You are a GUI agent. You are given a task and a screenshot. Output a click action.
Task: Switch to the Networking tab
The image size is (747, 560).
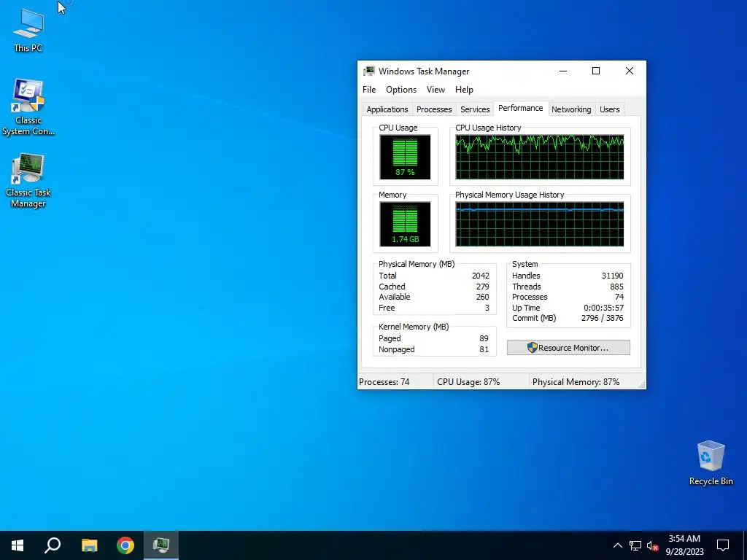pos(571,109)
